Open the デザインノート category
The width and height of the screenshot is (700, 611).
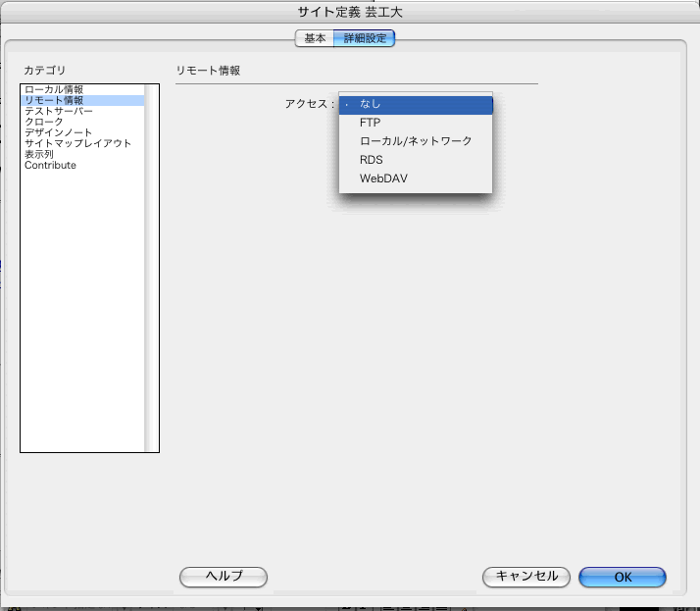pyautogui.click(x=82, y=132)
